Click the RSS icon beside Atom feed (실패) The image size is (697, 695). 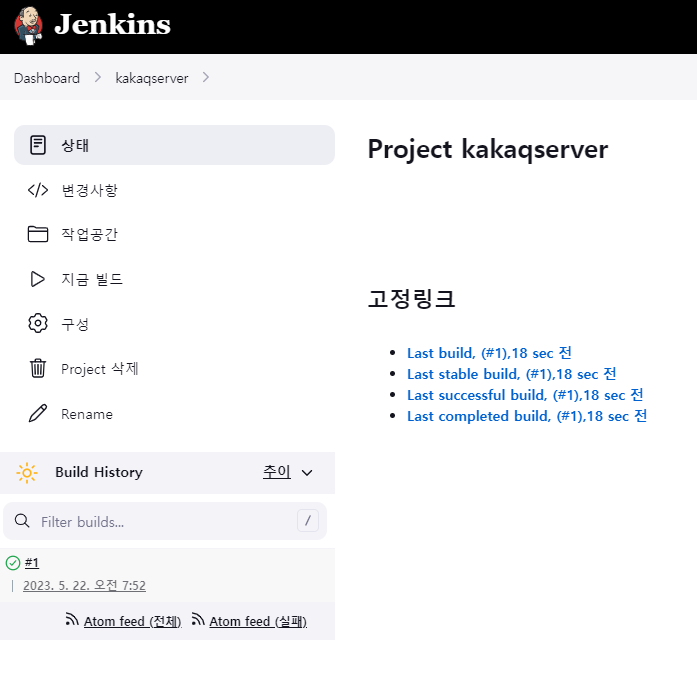coord(198,619)
